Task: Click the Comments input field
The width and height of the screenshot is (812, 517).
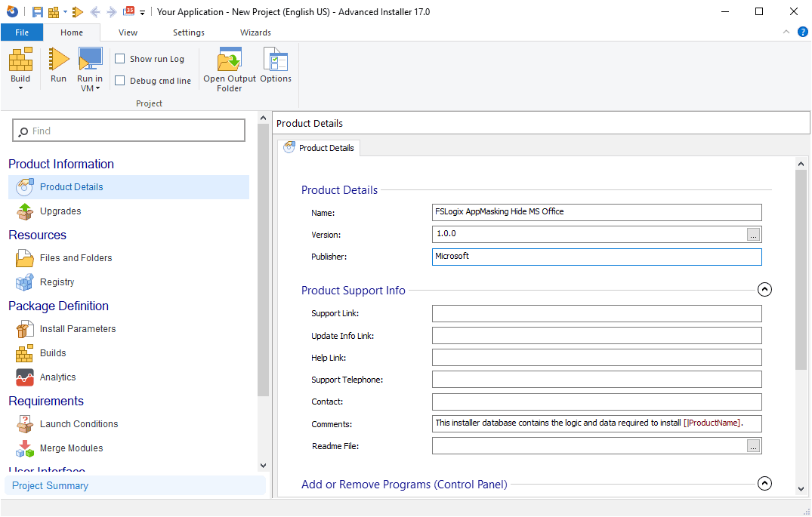Action: pyautogui.click(x=597, y=423)
